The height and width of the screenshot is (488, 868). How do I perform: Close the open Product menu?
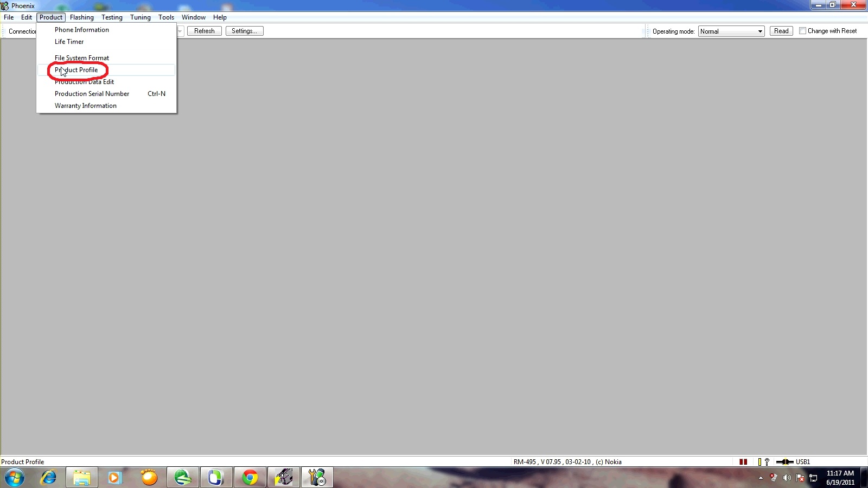click(51, 17)
